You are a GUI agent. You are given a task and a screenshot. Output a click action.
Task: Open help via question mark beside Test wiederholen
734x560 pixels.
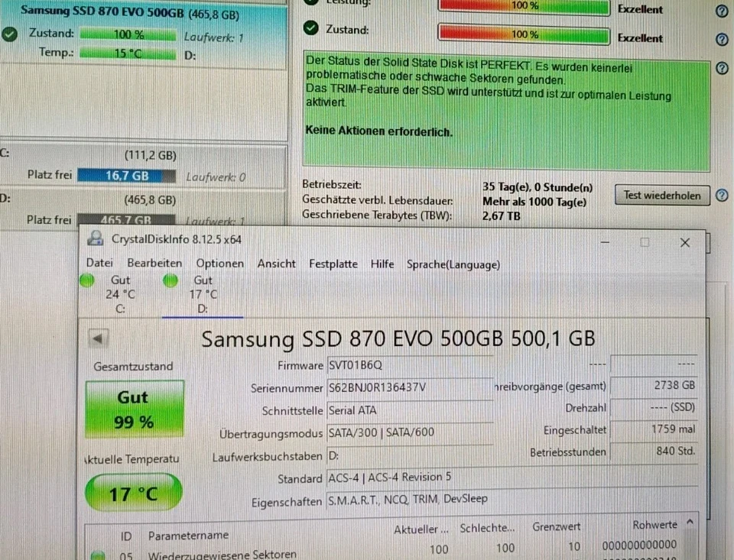[x=721, y=195]
